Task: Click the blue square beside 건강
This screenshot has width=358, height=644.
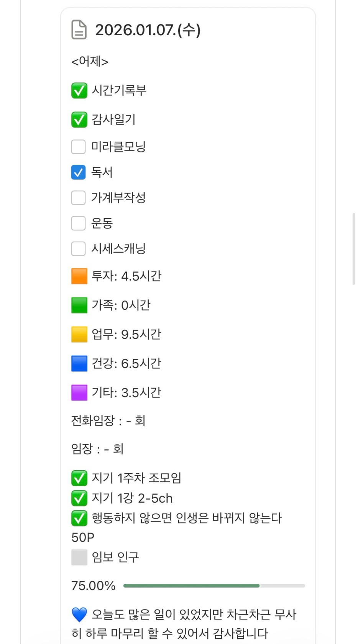Action: (79, 364)
